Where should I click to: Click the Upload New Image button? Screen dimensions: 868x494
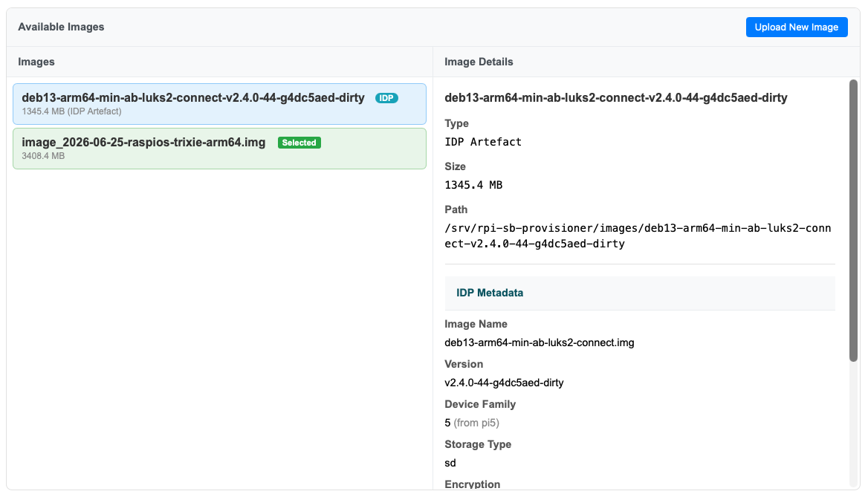(x=796, y=27)
